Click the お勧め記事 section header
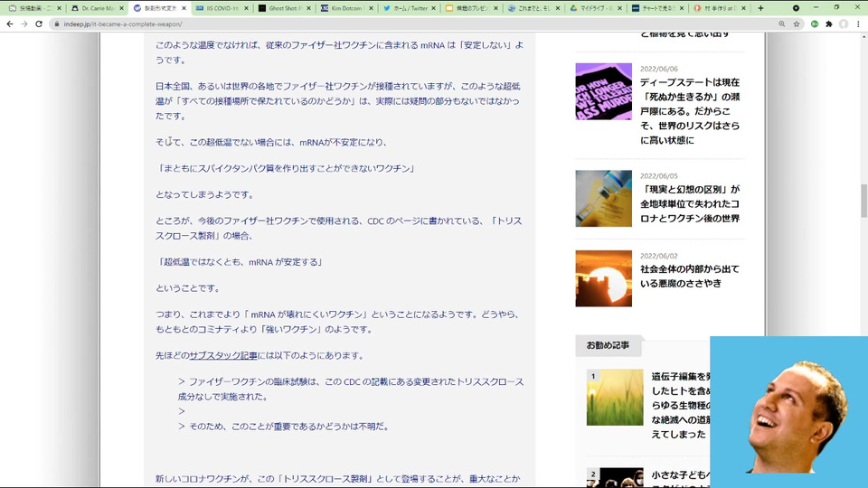Image resolution: width=868 pixels, height=488 pixels. coord(608,345)
